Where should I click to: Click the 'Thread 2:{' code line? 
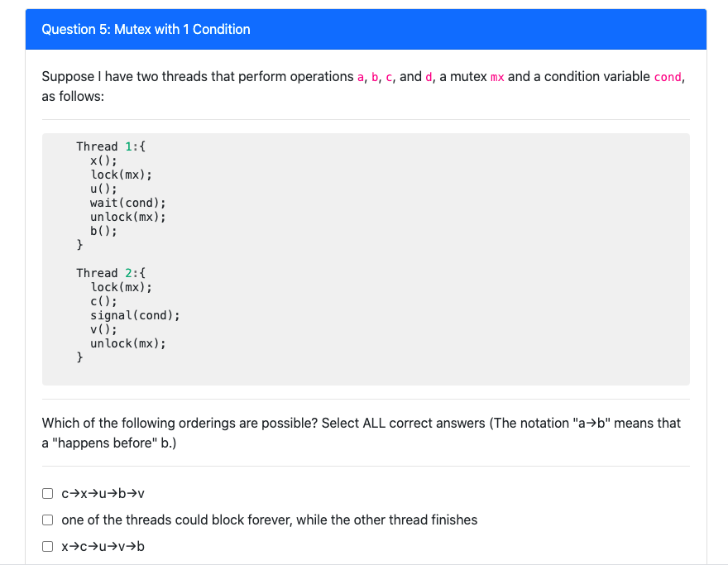pos(111,273)
